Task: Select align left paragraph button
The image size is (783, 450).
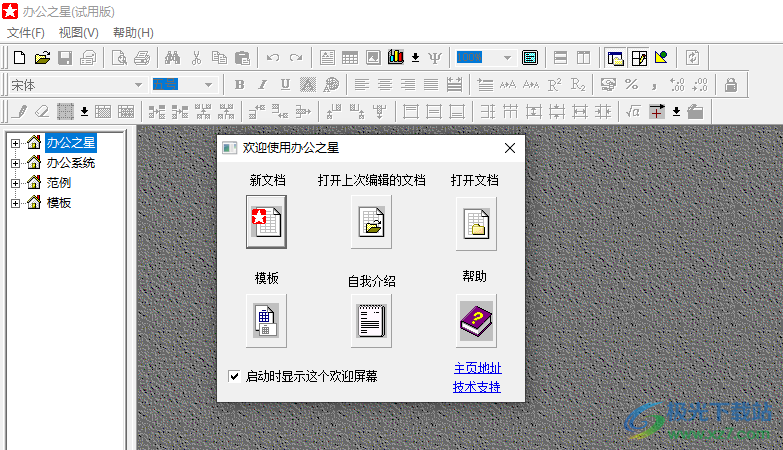Action: click(362, 85)
